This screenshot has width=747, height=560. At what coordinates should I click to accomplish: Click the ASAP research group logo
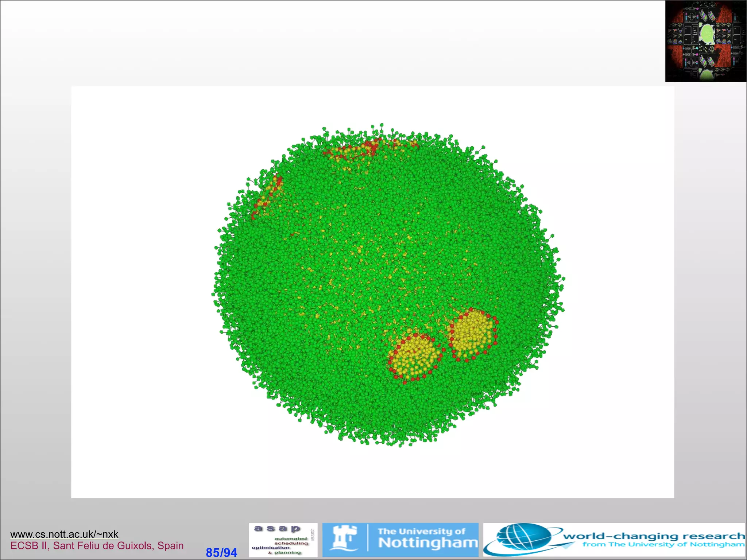click(283, 540)
